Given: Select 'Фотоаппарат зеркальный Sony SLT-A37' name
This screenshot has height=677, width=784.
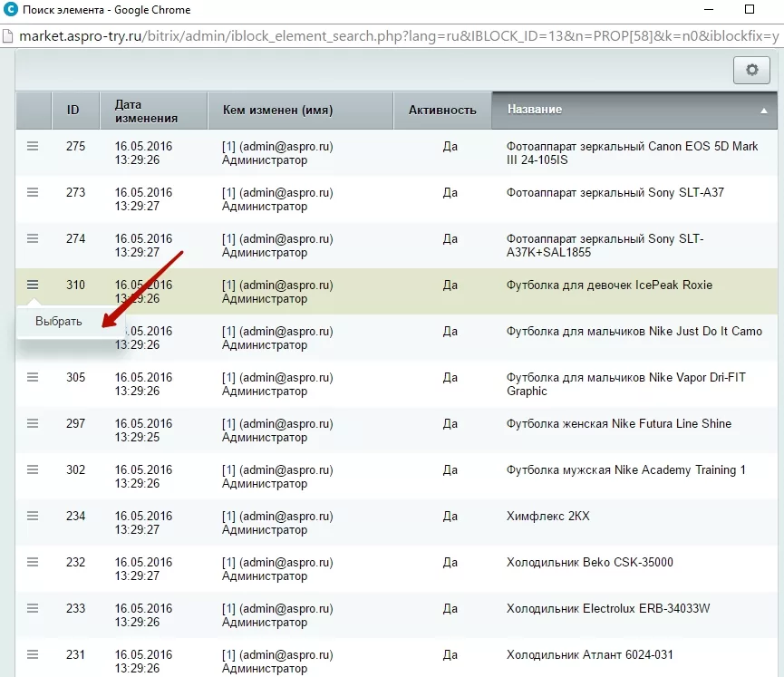Looking at the screenshot, I should coord(615,192).
